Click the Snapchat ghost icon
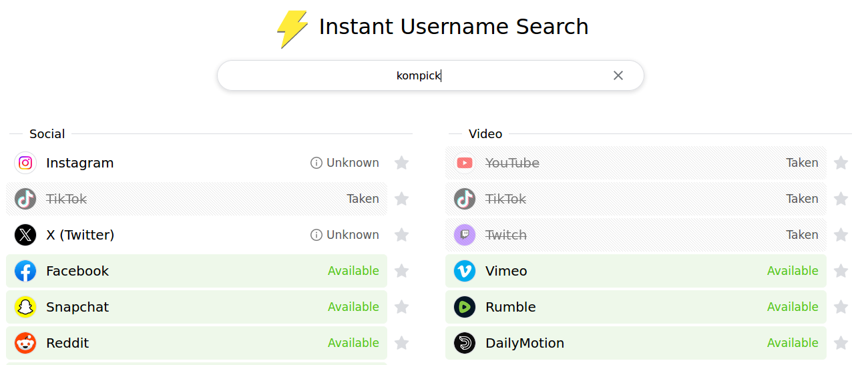The image size is (868, 365). tap(25, 307)
